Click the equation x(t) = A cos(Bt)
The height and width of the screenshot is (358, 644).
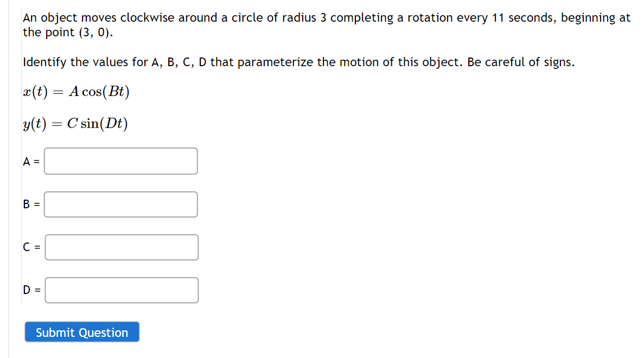(76, 92)
